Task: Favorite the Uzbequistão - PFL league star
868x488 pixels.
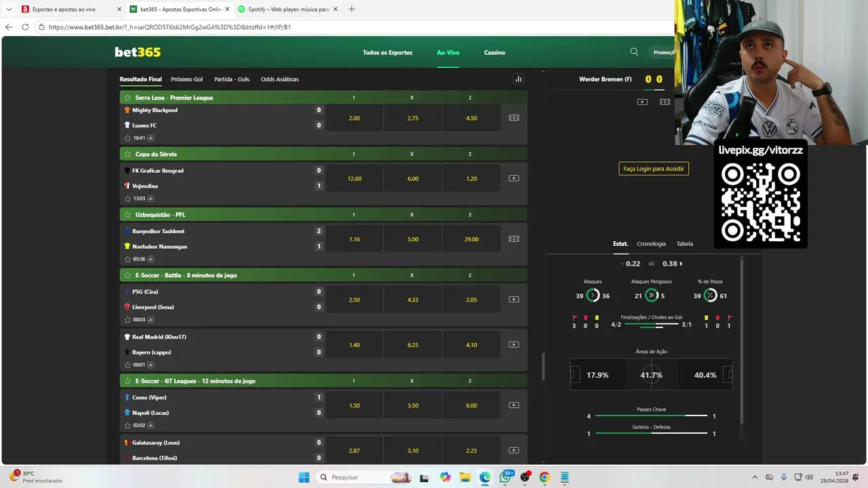Action: [127, 215]
